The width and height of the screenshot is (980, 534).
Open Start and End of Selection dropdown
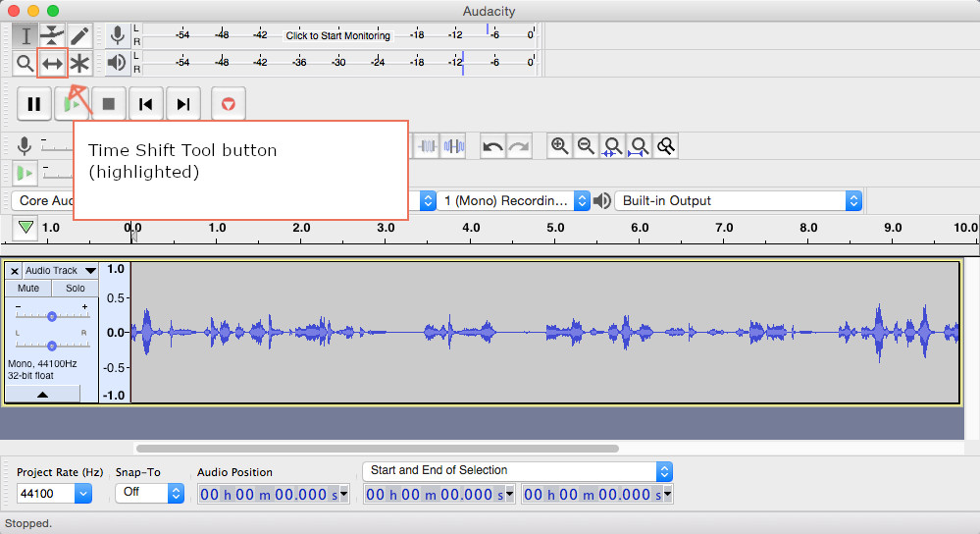point(517,471)
